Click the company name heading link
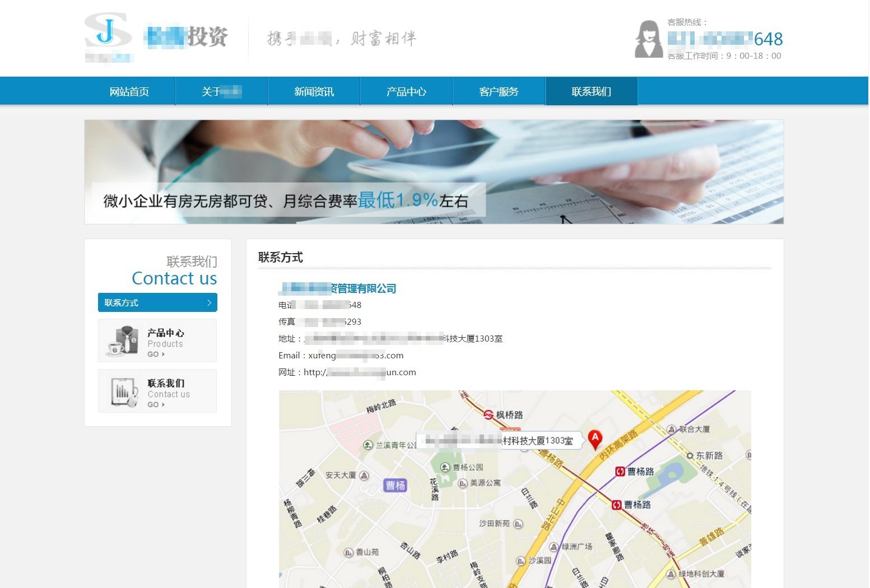 [337, 288]
